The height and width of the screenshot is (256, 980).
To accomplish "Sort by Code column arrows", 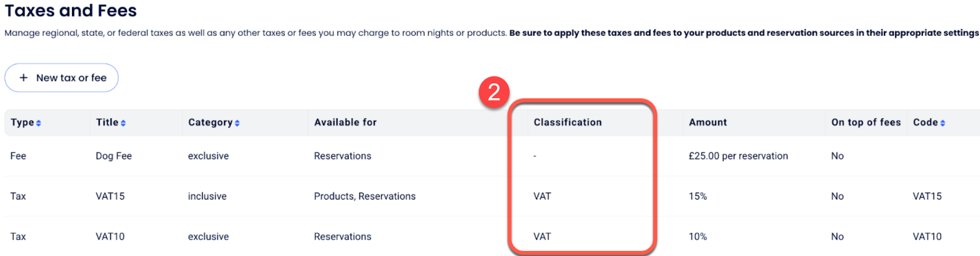I will (942, 123).
